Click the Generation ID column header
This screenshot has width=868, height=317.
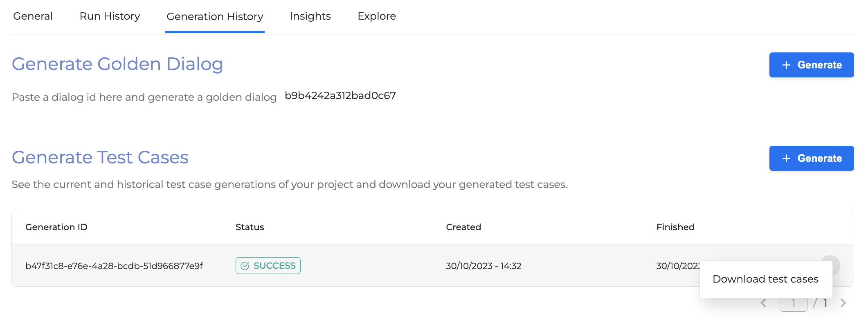click(56, 227)
